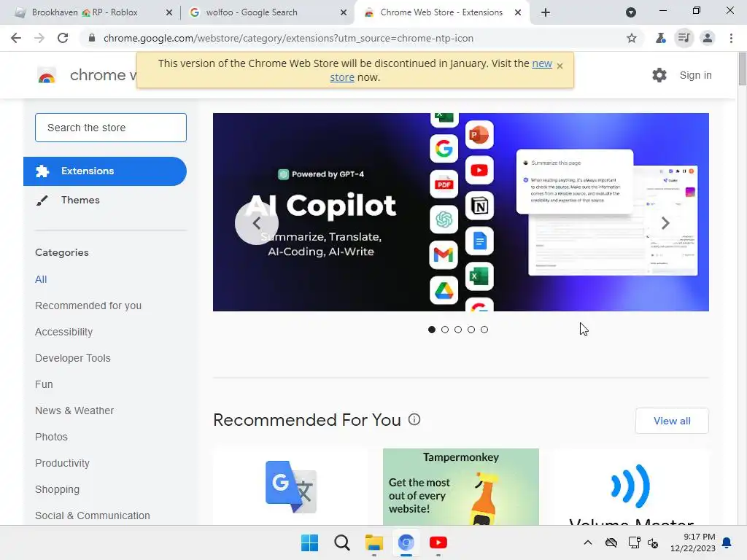Select the first carousel dot

[432, 330]
